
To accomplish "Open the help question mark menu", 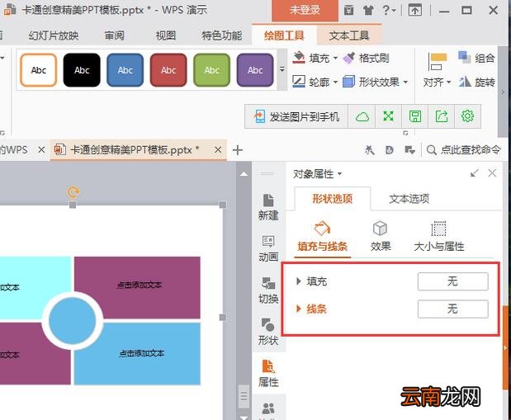I will click(x=389, y=11).
